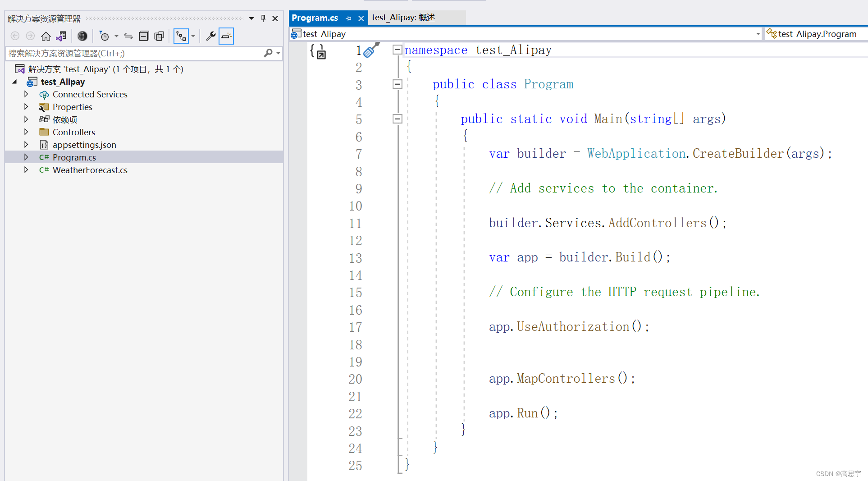Click the Home icon in Solution Explorer toolbar
Image resolution: width=868 pixels, height=481 pixels.
46,36
